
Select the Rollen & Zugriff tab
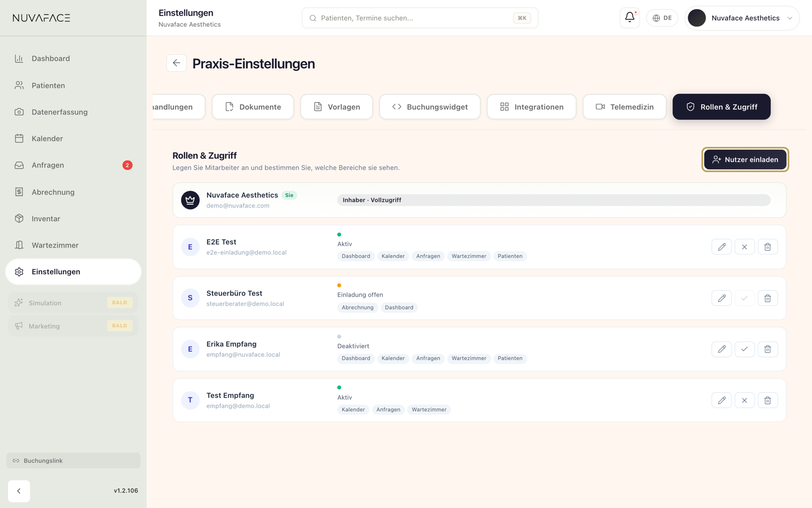[721, 107]
